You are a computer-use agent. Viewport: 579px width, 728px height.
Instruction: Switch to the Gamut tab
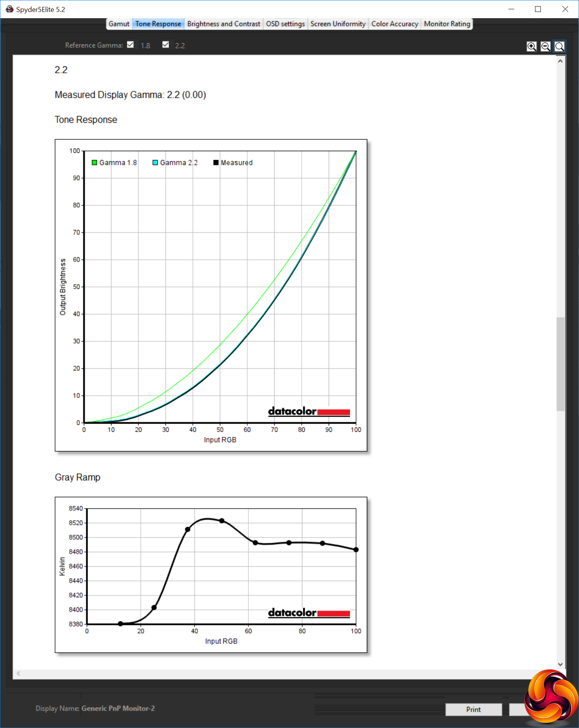coord(119,24)
